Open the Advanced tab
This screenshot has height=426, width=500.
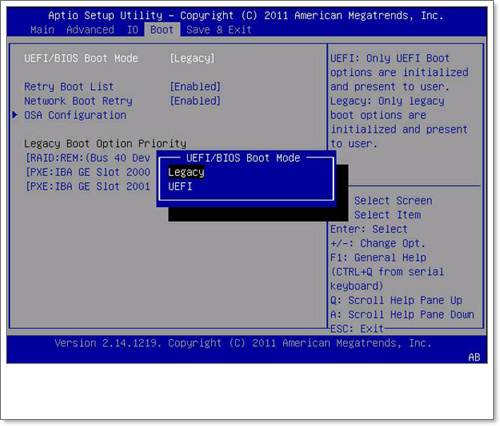coord(90,30)
